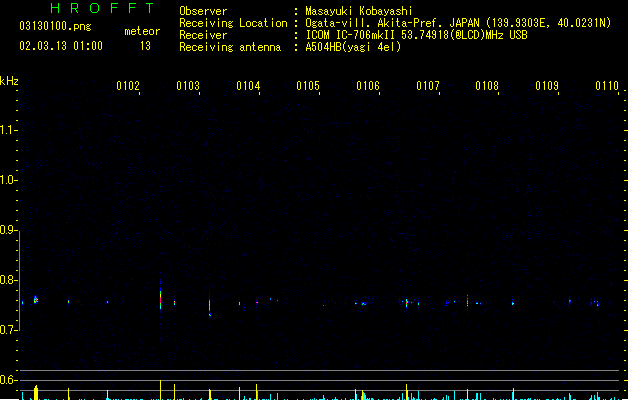Click the 0.9 kHz axis label

tap(8, 230)
